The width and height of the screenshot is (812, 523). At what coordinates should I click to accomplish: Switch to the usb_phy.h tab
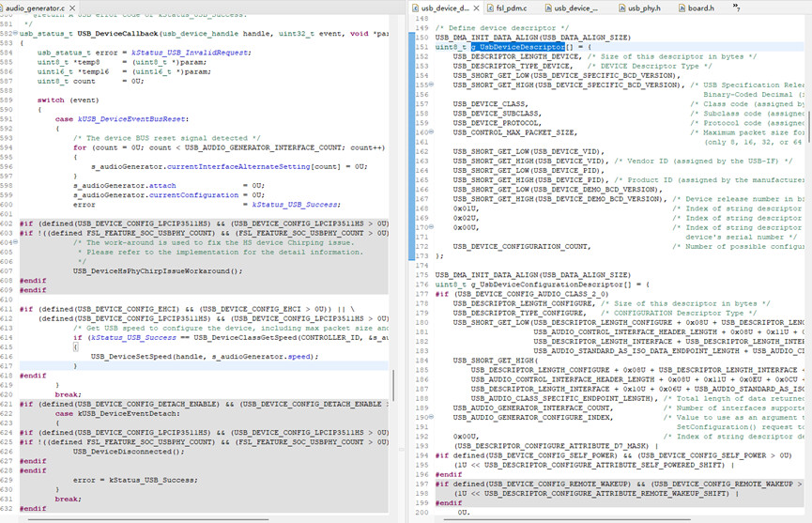pyautogui.click(x=640, y=8)
